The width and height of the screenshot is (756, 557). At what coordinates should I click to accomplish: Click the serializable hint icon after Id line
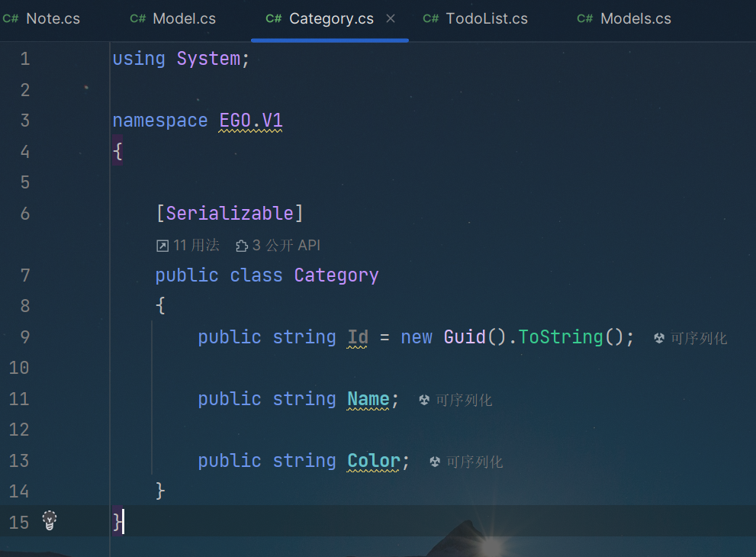pos(659,338)
